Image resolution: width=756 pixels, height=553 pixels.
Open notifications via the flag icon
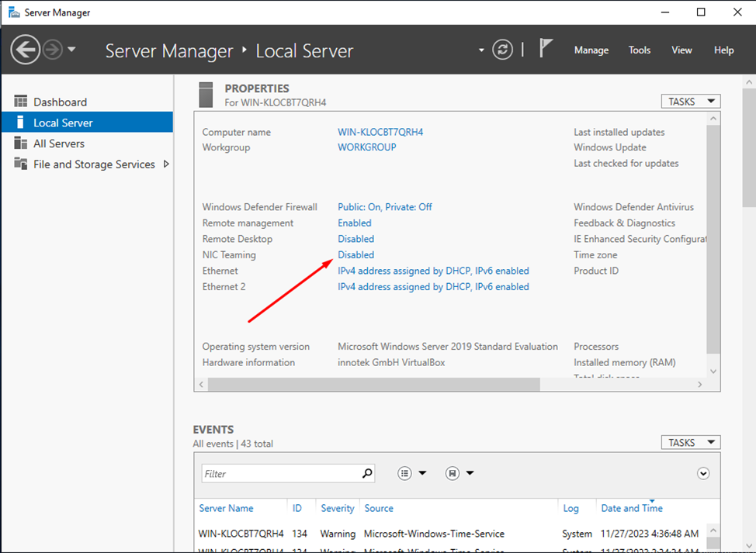pos(546,48)
